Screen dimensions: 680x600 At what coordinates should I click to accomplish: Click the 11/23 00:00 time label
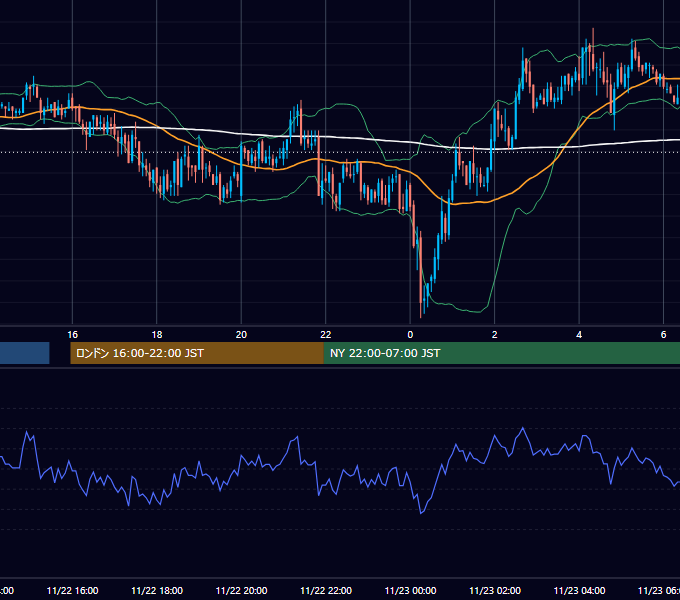click(410, 590)
